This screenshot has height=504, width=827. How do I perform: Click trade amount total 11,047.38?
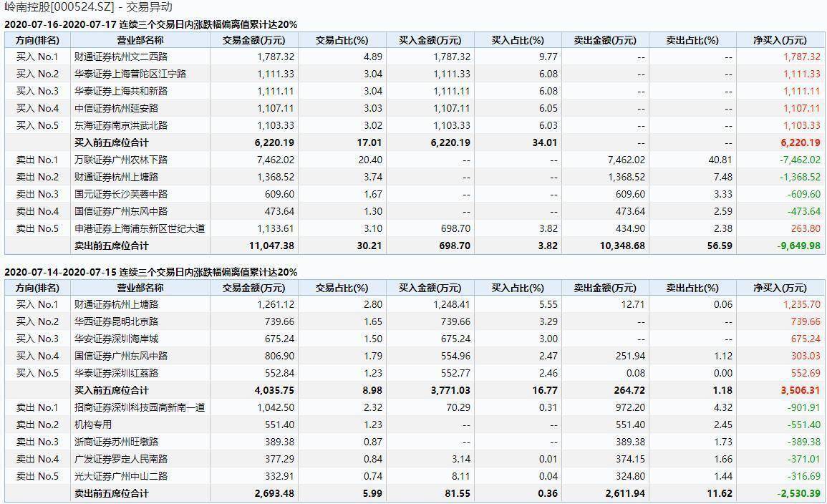click(271, 246)
